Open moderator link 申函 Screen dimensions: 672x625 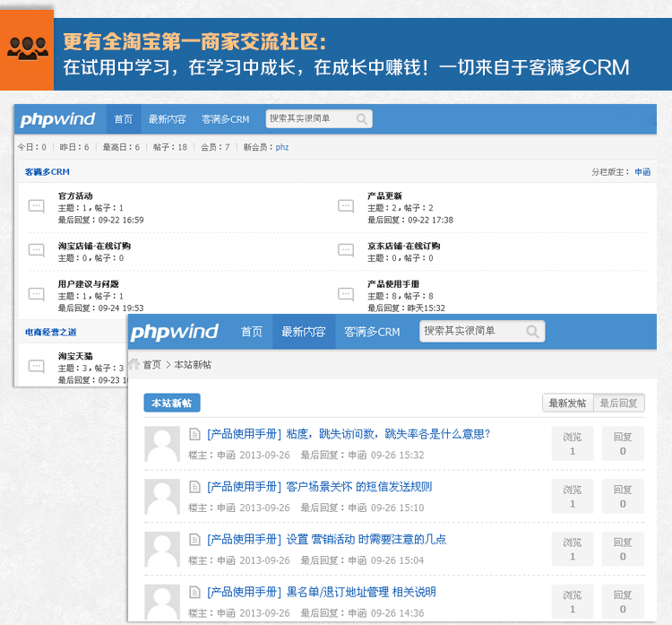(642, 172)
